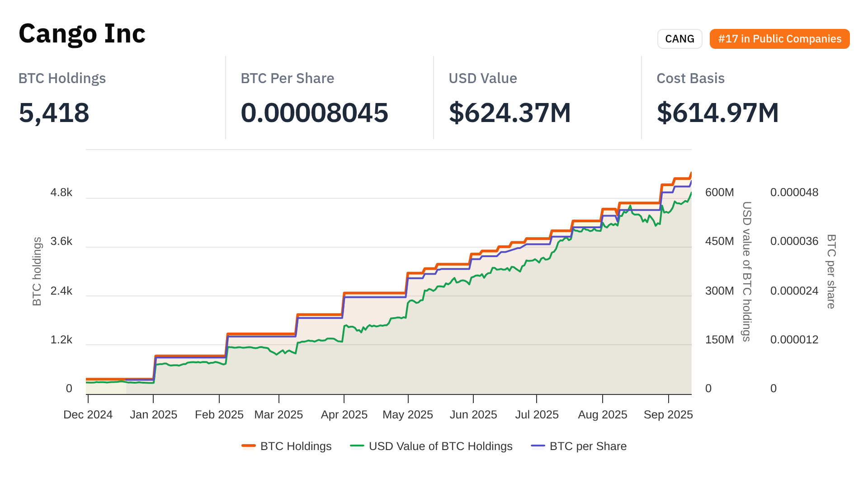Image resolution: width=868 pixels, height=488 pixels.
Task: Click the Cost Basis $614.97M figure
Action: click(x=717, y=113)
